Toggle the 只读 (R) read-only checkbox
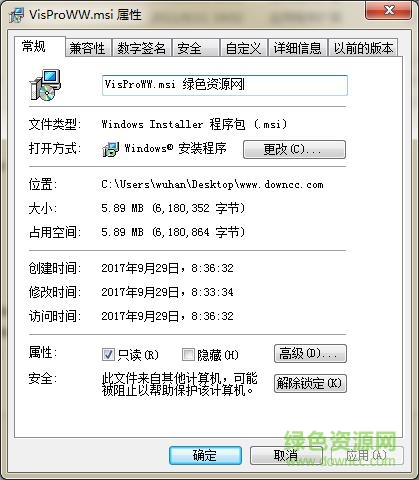419x480 pixels. point(108,354)
